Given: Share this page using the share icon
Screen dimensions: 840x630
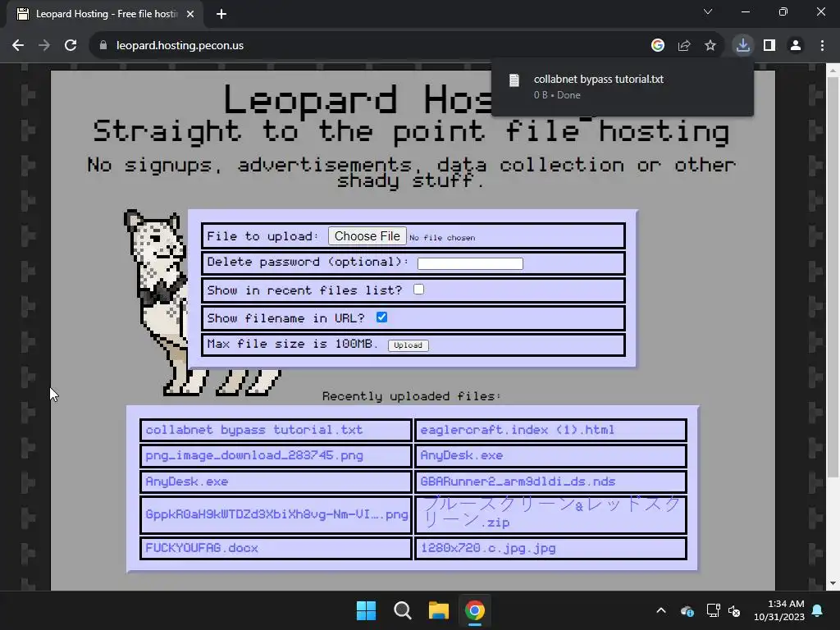Looking at the screenshot, I should tap(684, 46).
